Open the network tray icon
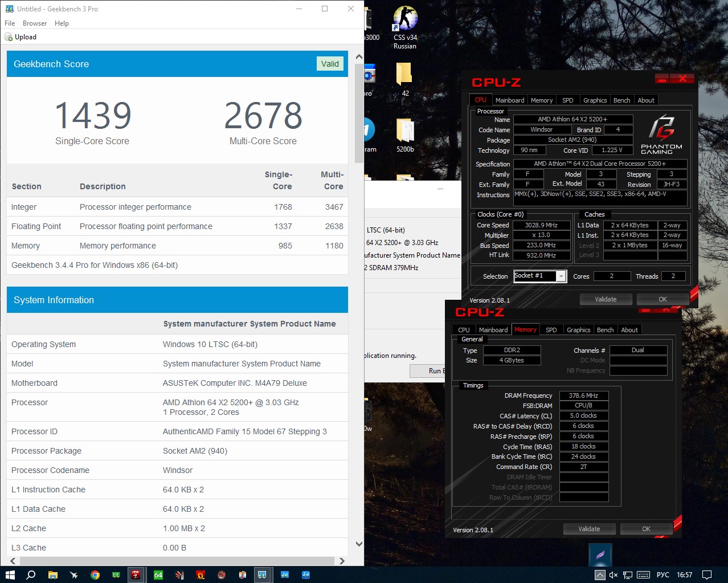 click(x=628, y=574)
